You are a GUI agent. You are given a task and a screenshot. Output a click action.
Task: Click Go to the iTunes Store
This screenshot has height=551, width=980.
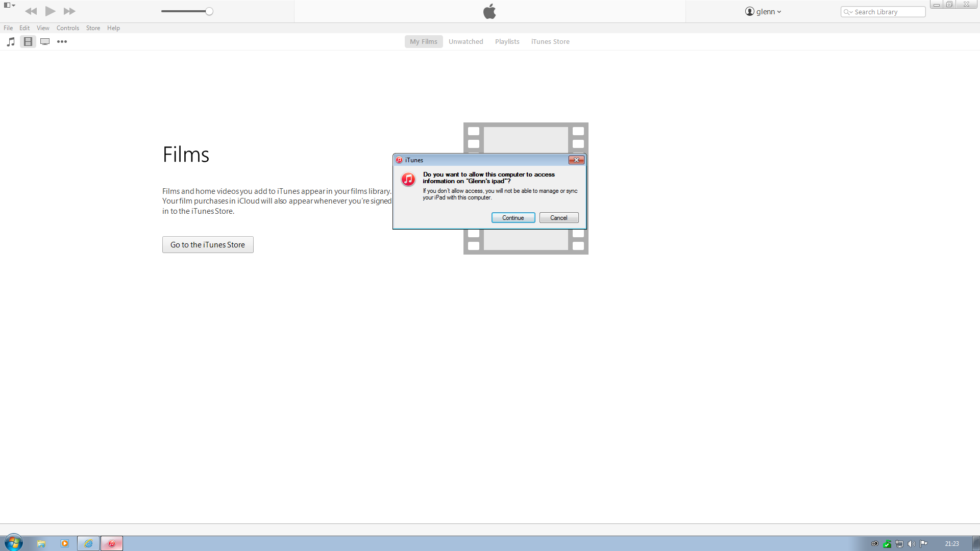208,245
